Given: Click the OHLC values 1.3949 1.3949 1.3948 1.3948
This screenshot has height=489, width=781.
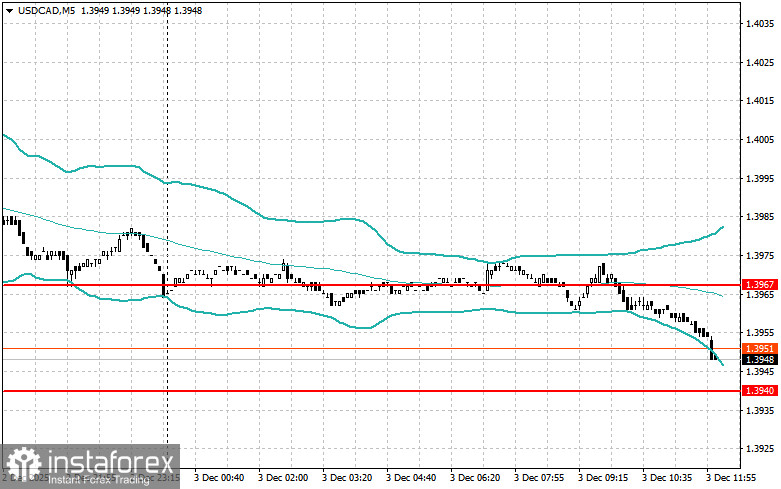Looking at the screenshot, I should [141, 10].
